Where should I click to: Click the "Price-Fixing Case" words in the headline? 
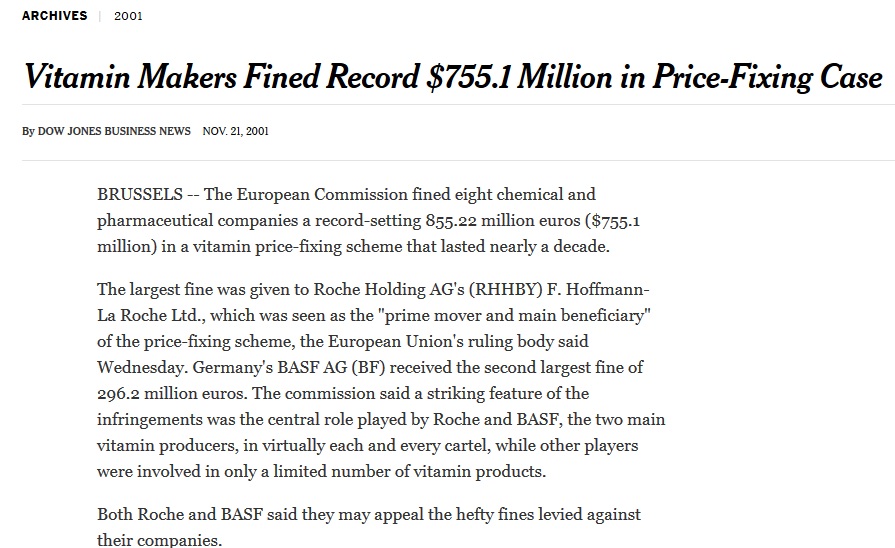coord(767,77)
